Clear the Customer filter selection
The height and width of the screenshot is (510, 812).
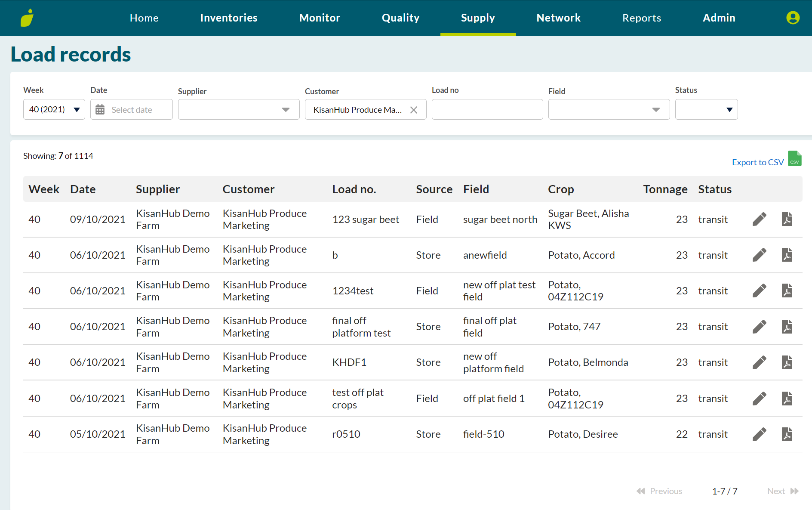point(414,110)
